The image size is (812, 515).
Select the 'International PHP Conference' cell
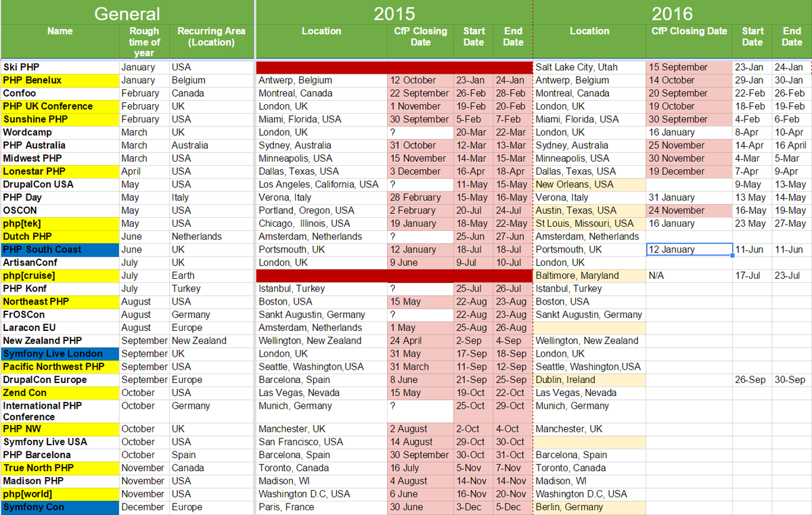(60, 411)
